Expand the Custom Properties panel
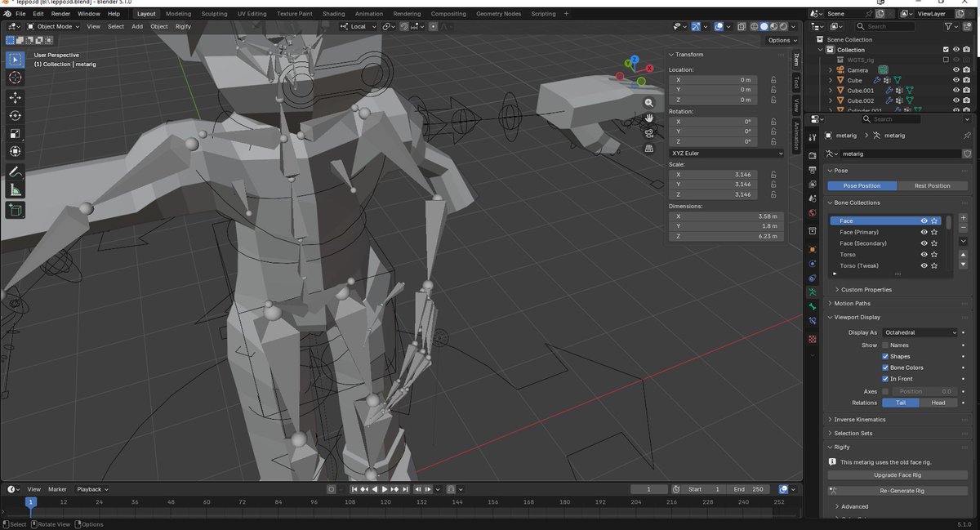Screen dimensions: 980x530 [x=866, y=290]
